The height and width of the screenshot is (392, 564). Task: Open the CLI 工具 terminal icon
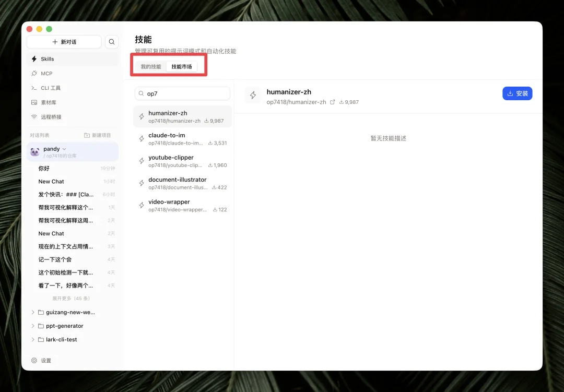pyautogui.click(x=36, y=88)
